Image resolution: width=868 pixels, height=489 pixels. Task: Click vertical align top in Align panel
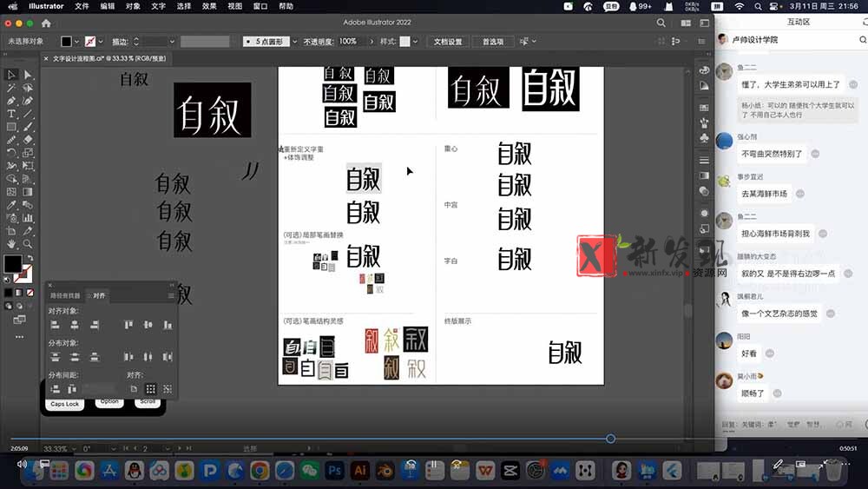click(x=128, y=325)
